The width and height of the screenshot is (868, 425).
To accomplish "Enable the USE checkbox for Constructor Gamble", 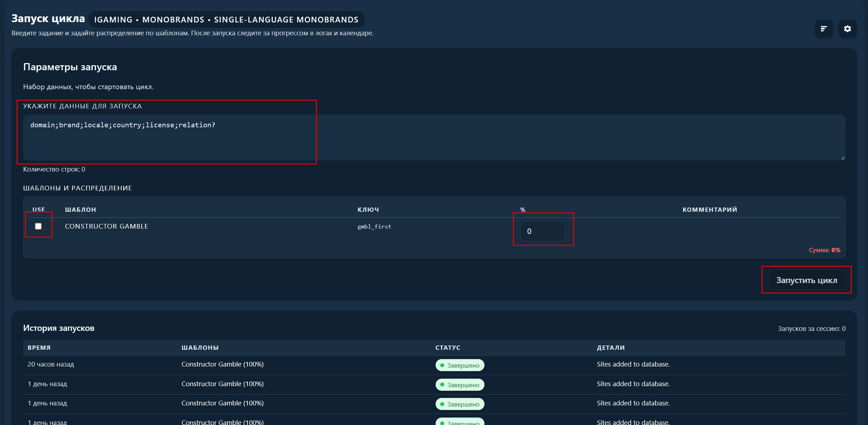I will (38, 226).
